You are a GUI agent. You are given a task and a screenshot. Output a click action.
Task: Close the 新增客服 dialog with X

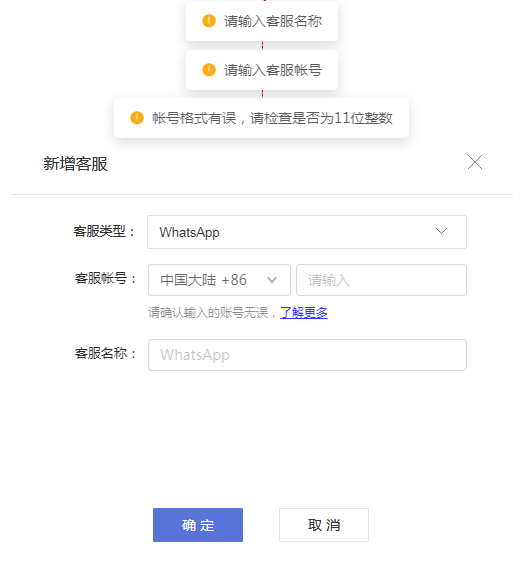point(475,162)
